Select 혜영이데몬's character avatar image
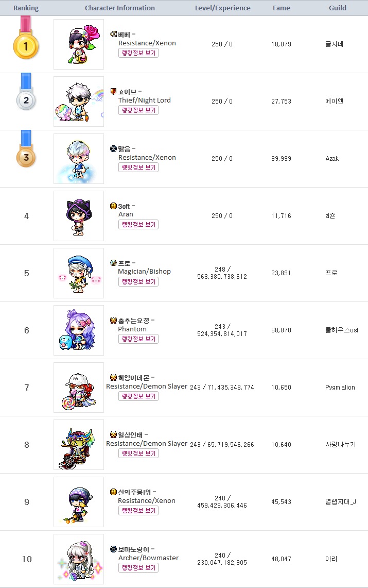Viewport: 368px width, 588px height. coord(79,388)
